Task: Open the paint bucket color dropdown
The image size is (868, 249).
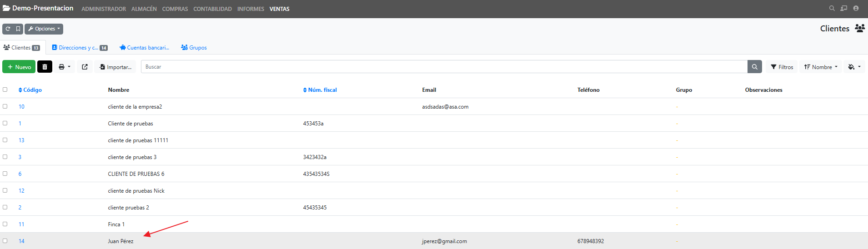Action: pos(854,67)
